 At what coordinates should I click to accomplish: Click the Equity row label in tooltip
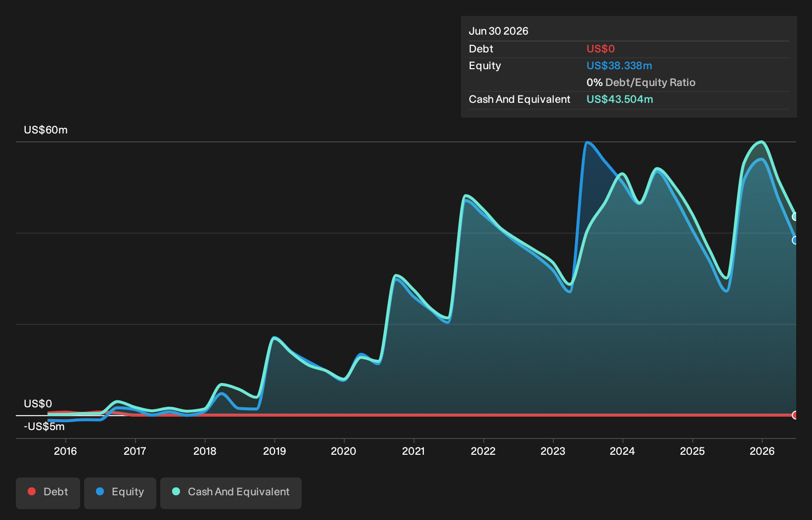pos(485,66)
